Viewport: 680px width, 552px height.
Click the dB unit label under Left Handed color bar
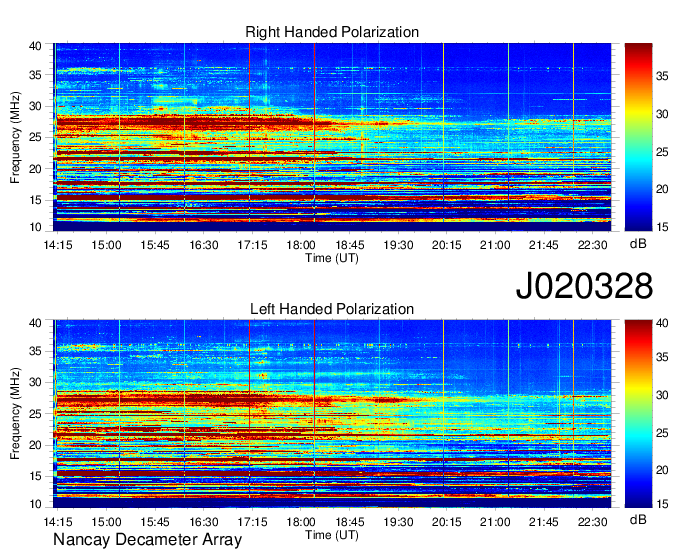pos(638,519)
